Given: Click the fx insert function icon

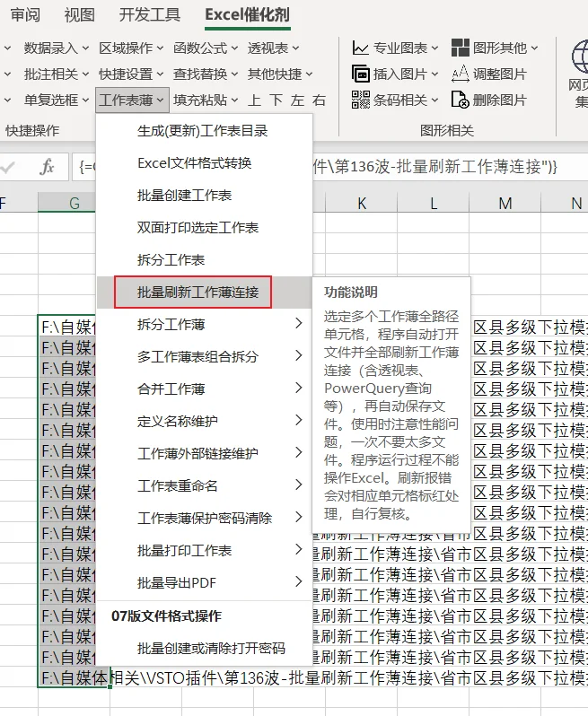Looking at the screenshot, I should tap(47, 167).
